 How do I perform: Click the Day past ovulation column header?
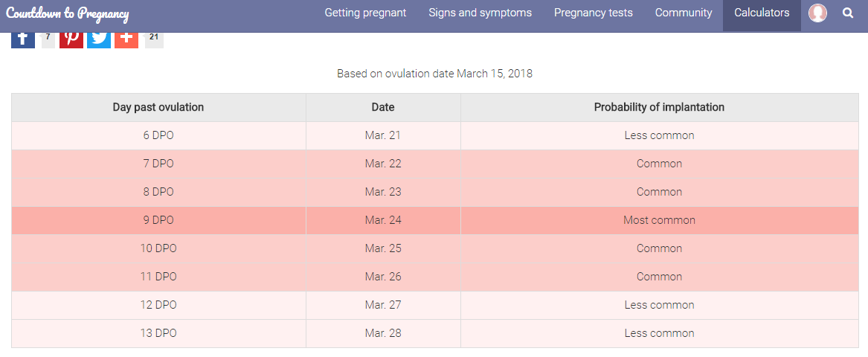coord(158,107)
